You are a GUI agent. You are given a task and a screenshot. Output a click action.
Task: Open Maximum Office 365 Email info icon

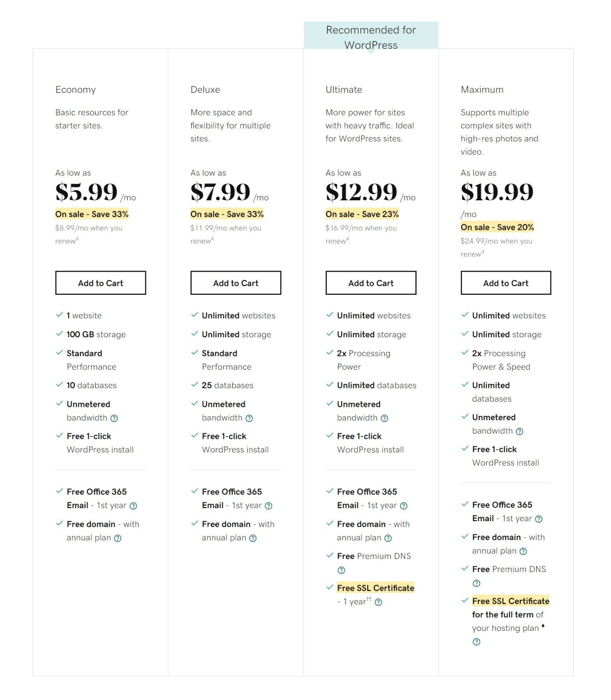(x=539, y=519)
